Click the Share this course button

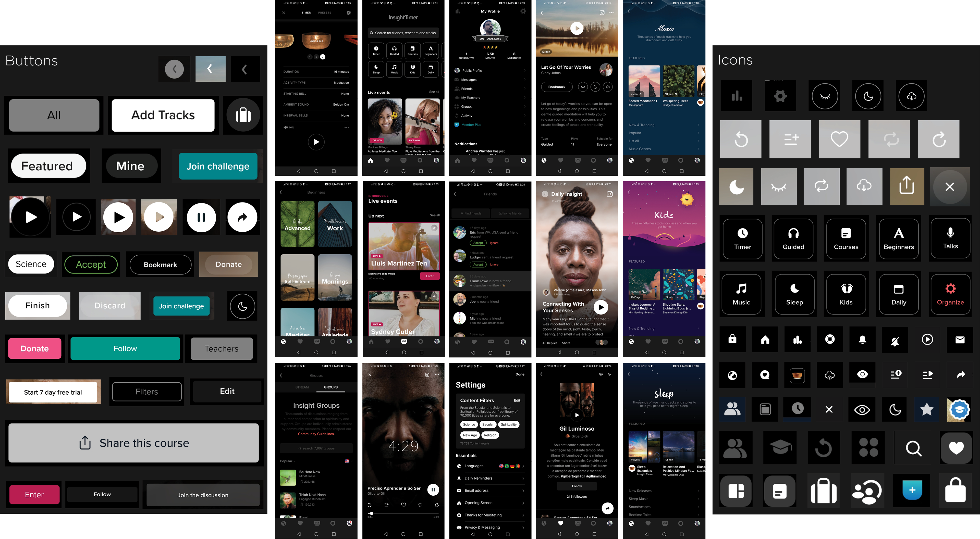click(133, 443)
